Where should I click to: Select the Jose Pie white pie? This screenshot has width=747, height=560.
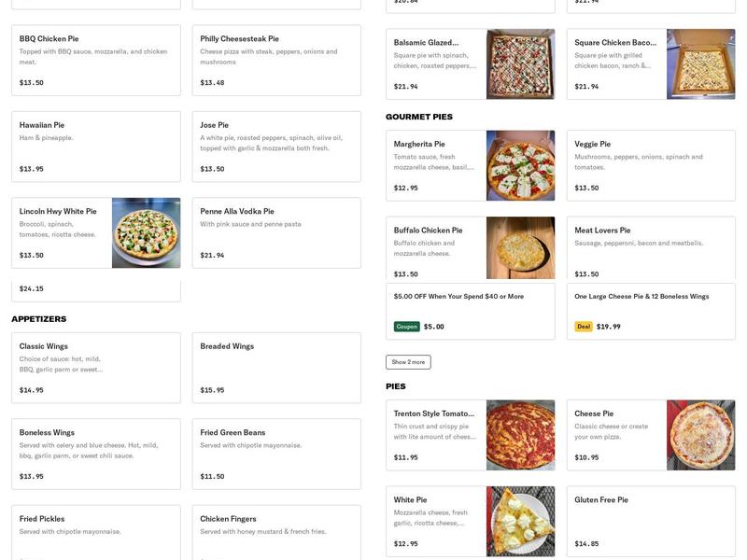pyautogui.click(x=274, y=145)
